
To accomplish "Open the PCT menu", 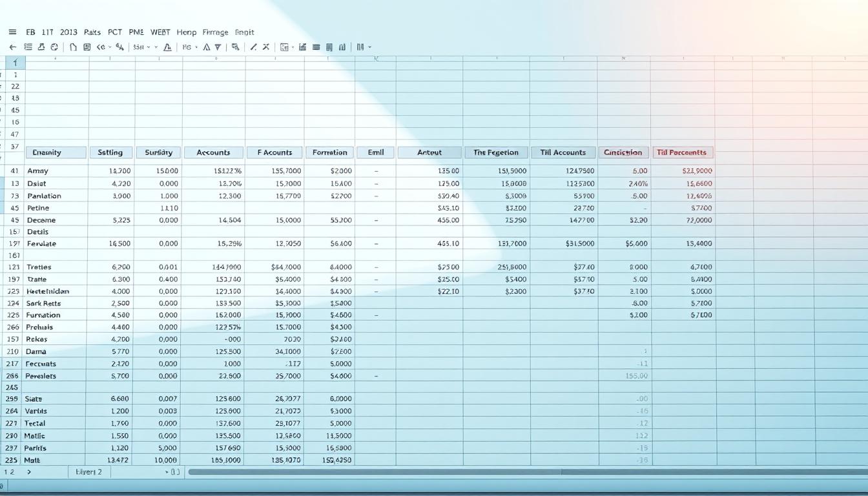I will click(115, 32).
